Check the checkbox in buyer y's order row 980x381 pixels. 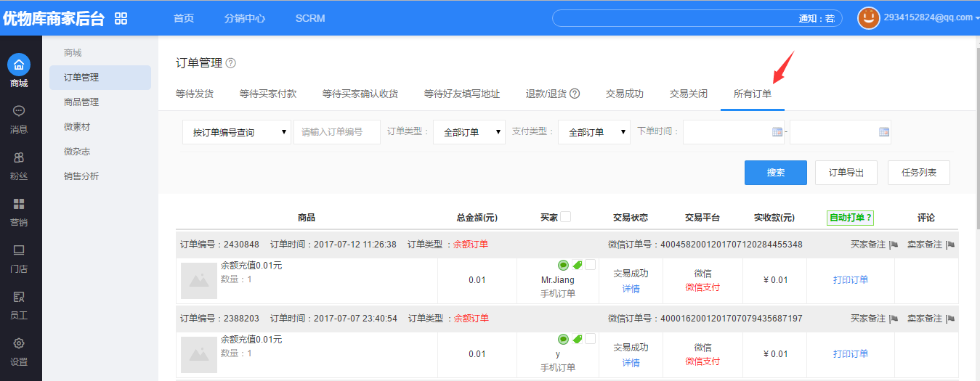(x=590, y=339)
